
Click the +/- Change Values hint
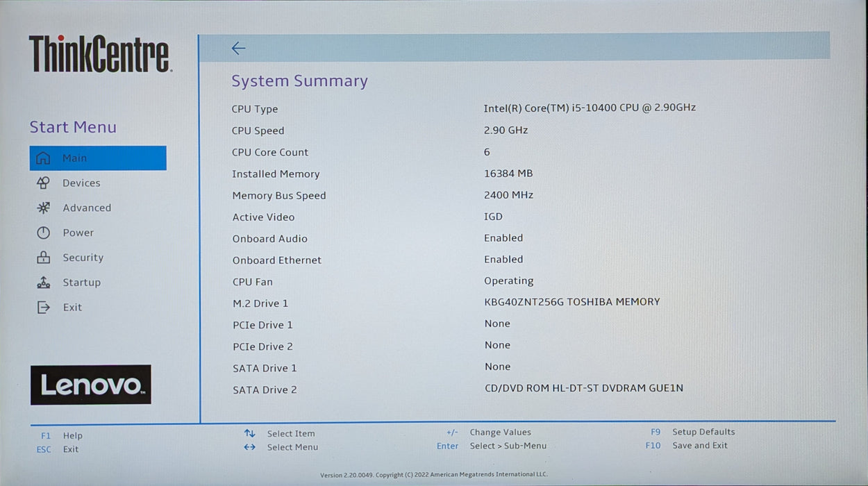coord(488,433)
